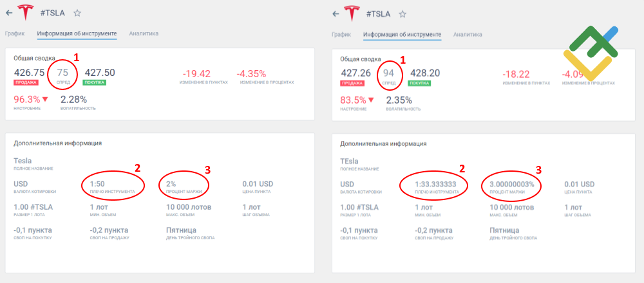Click the full name 'Tesla' in the left panel

tap(23, 161)
